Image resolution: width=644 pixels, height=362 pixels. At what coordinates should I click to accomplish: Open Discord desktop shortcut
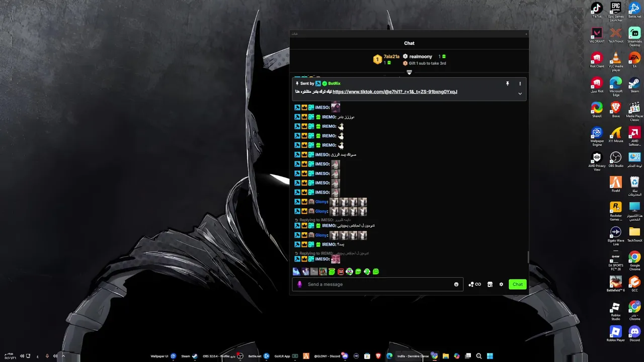tap(634, 334)
